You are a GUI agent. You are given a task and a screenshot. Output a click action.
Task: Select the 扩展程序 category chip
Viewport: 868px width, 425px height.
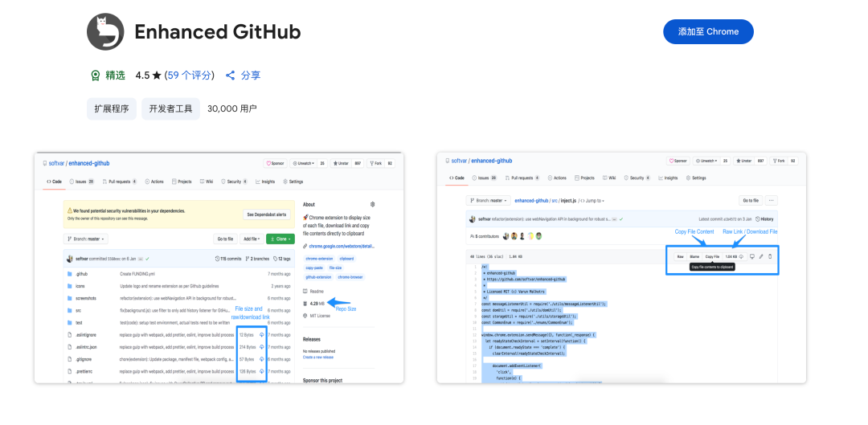click(x=111, y=109)
